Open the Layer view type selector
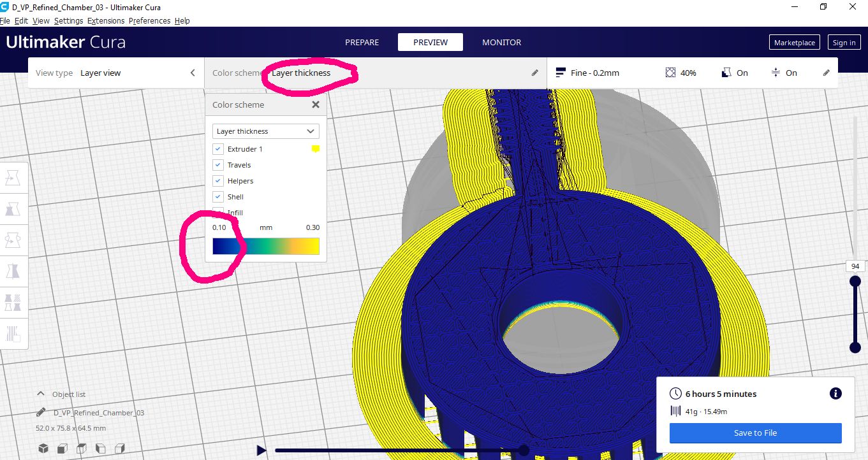The height and width of the screenshot is (460, 868). point(115,73)
